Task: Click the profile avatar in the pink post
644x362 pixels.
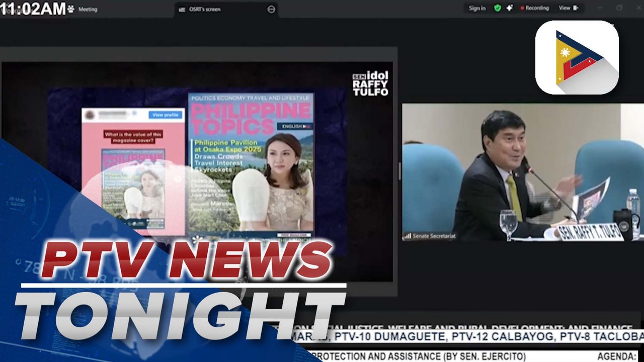Action: point(90,115)
